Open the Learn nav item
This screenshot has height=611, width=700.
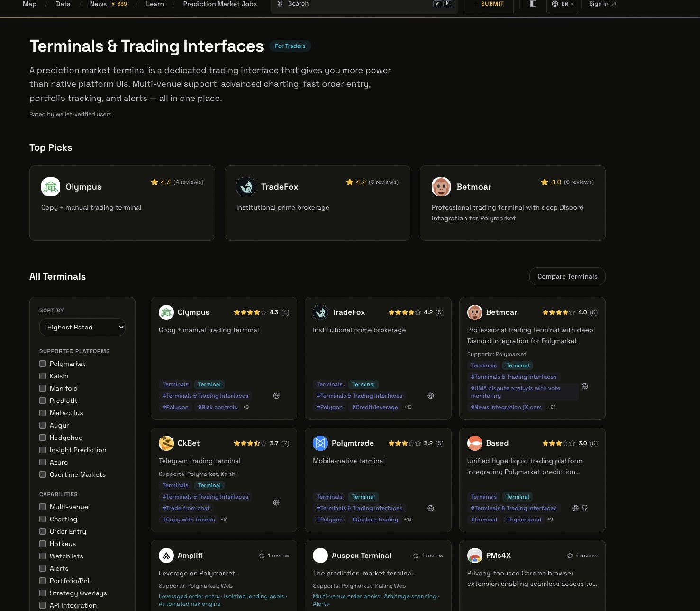[x=155, y=4]
